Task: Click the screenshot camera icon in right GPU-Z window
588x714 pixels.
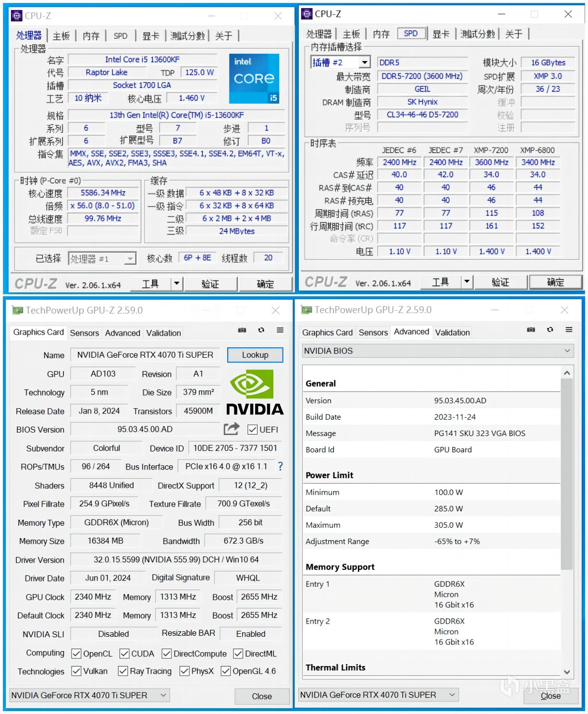Action: pos(531,330)
